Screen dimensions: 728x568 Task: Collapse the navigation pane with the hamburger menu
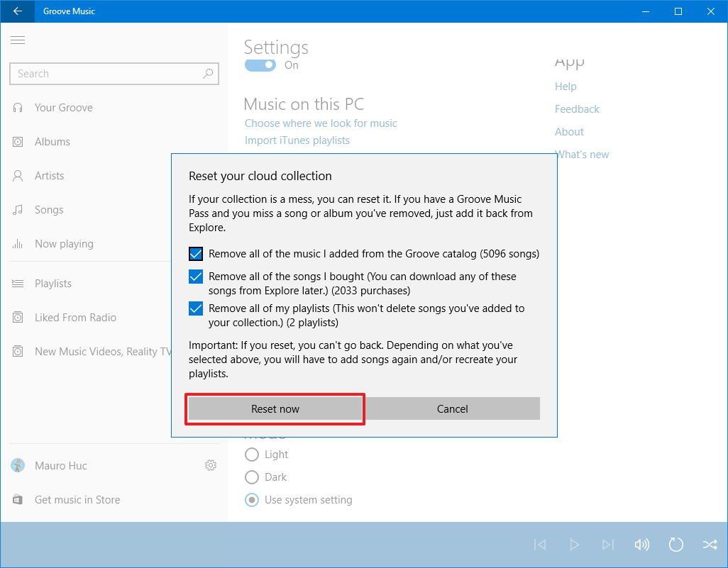coord(18,40)
